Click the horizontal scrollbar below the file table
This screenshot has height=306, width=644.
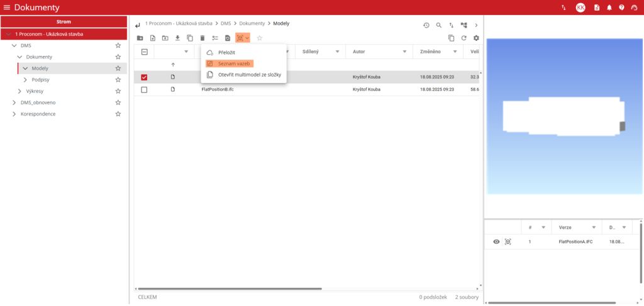click(230, 288)
